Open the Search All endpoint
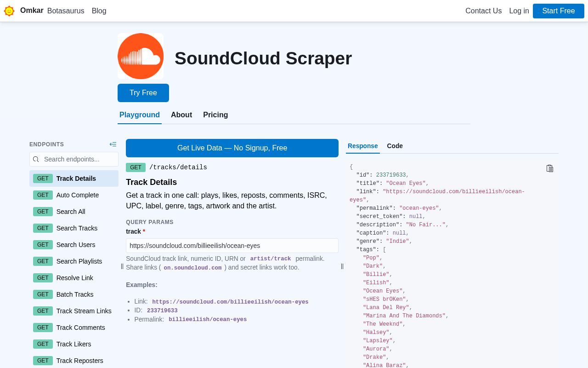 [x=74, y=212]
